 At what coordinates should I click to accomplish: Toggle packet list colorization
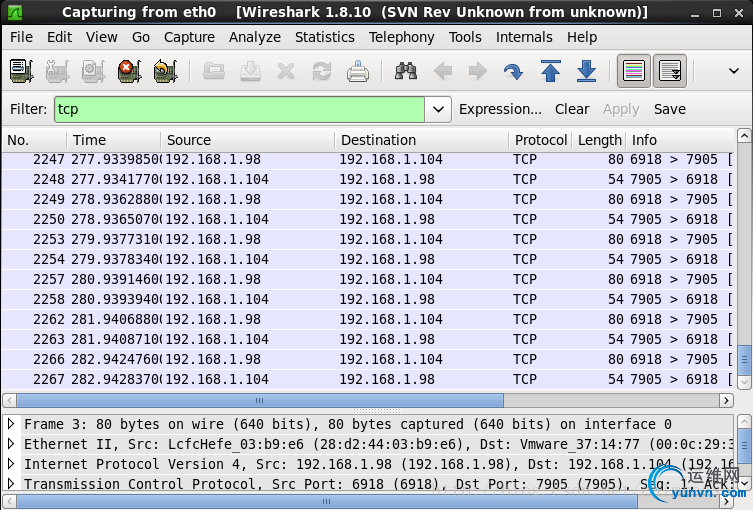point(633,71)
